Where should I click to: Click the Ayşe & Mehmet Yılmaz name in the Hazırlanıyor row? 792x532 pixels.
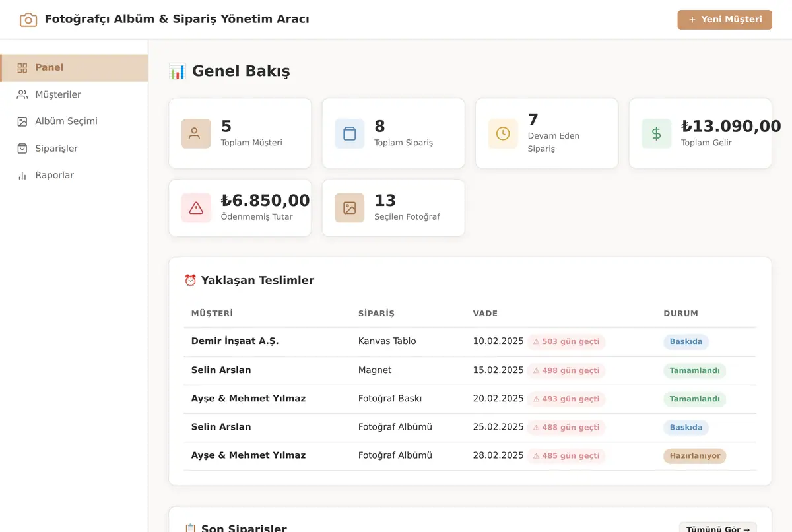pos(248,455)
